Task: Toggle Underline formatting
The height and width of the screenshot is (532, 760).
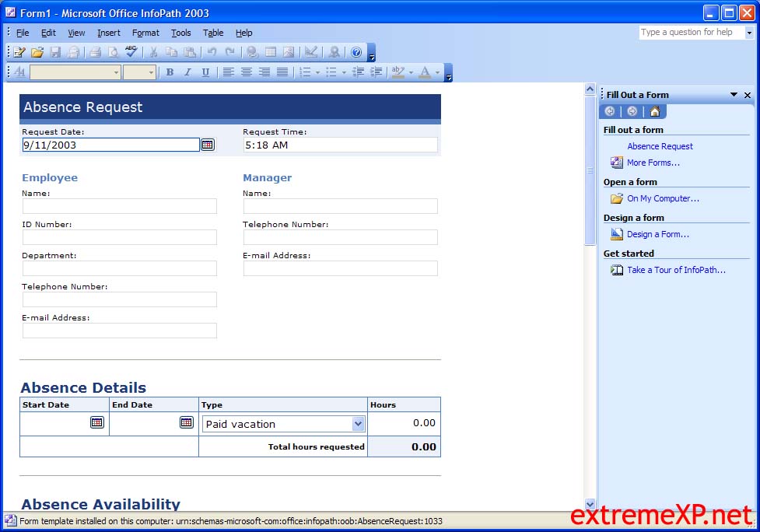Action: point(205,72)
